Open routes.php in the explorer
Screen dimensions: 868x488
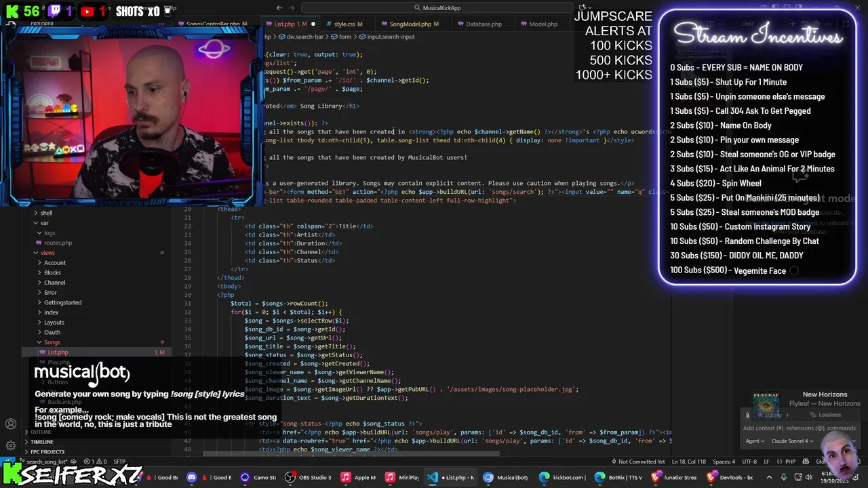pyautogui.click(x=58, y=243)
